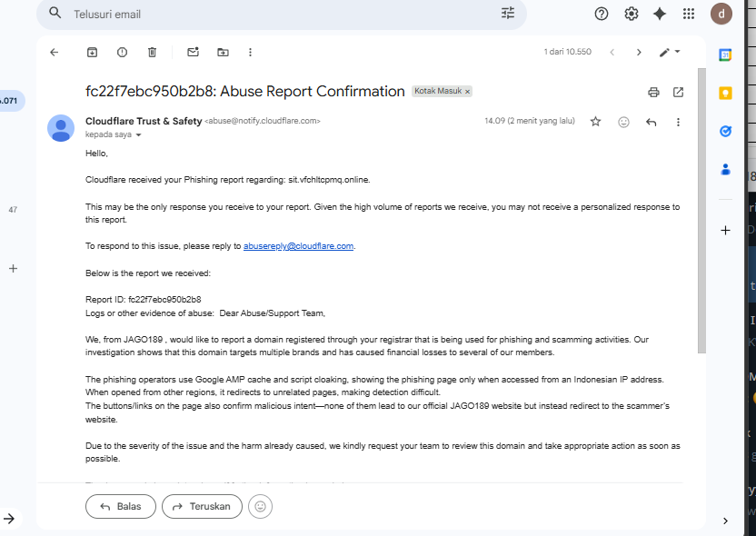Remove Kotak Masuk label with x

[467, 92]
